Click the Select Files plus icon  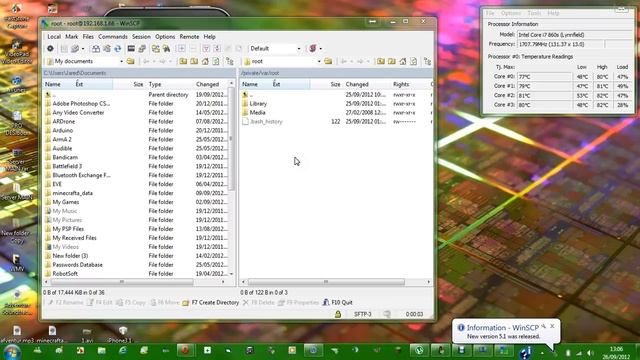(181, 49)
